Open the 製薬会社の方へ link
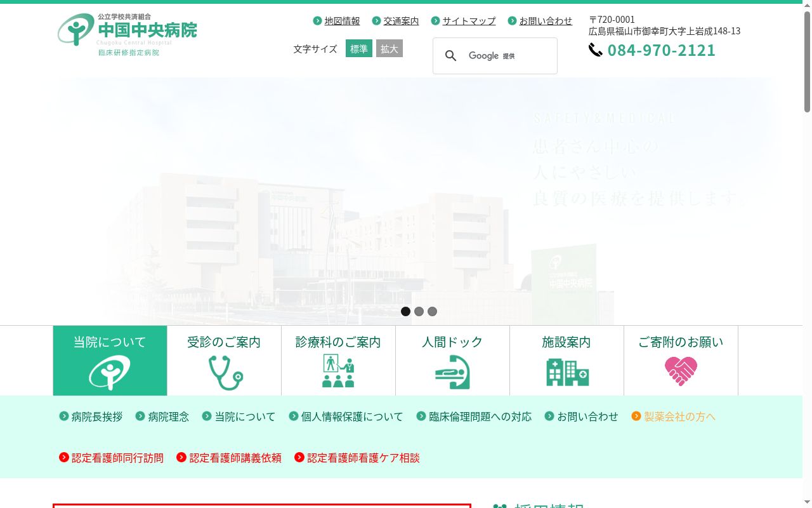 (x=679, y=417)
